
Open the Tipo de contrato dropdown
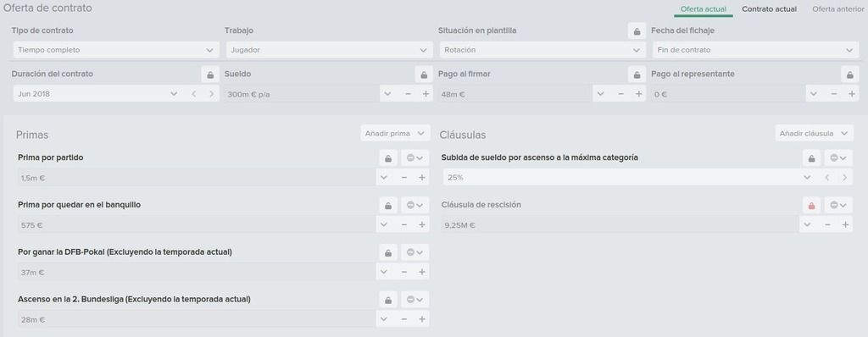115,50
